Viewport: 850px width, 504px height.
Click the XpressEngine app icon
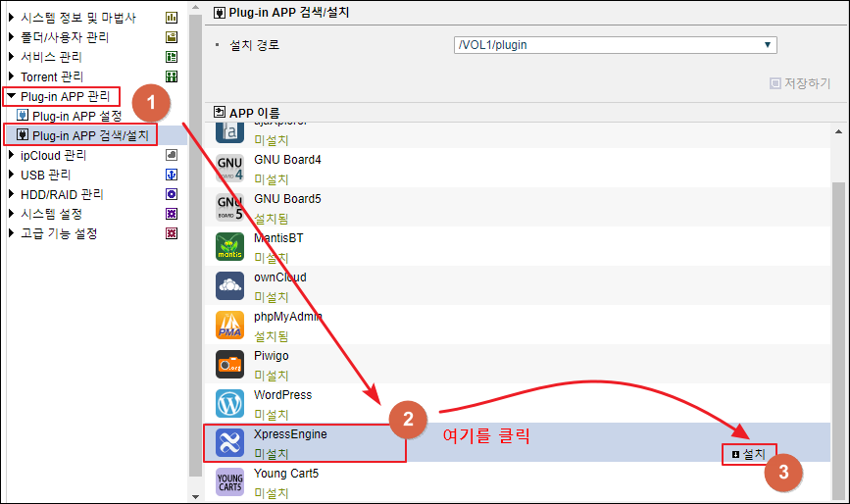tap(229, 442)
